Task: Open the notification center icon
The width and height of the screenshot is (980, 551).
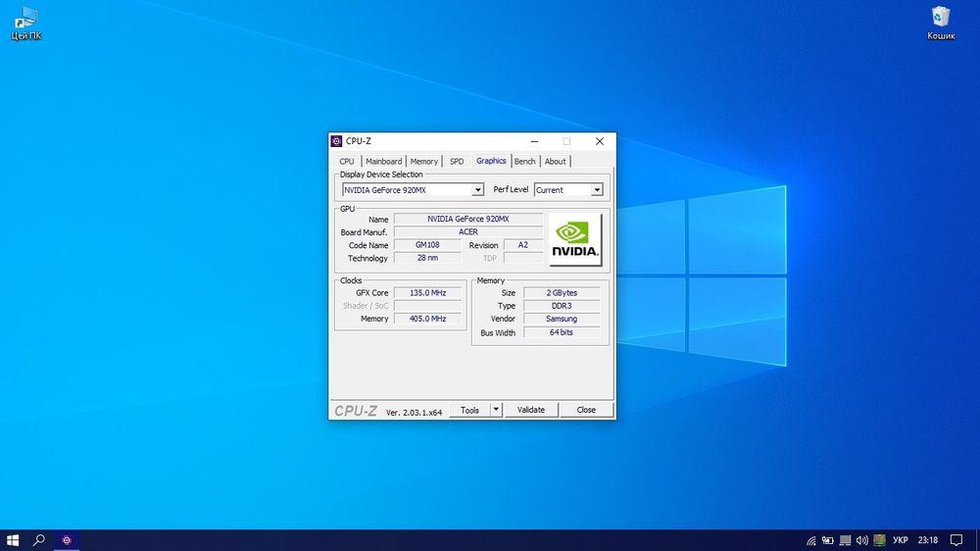Action: tap(956, 540)
